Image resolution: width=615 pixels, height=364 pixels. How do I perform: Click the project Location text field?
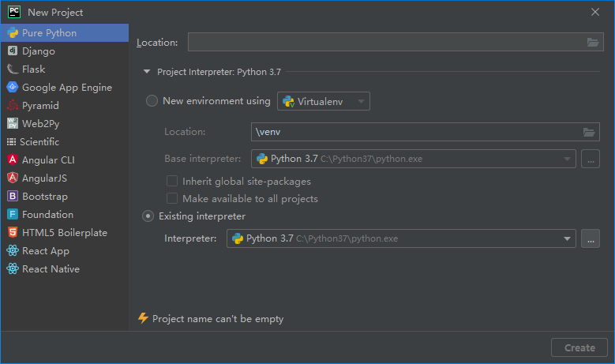click(385, 43)
